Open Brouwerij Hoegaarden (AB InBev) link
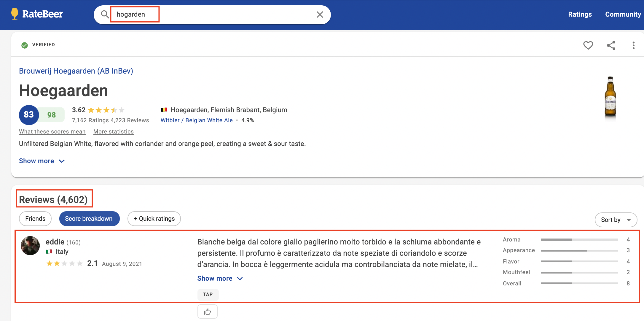Screen dimensions: 644x321 (x=76, y=71)
